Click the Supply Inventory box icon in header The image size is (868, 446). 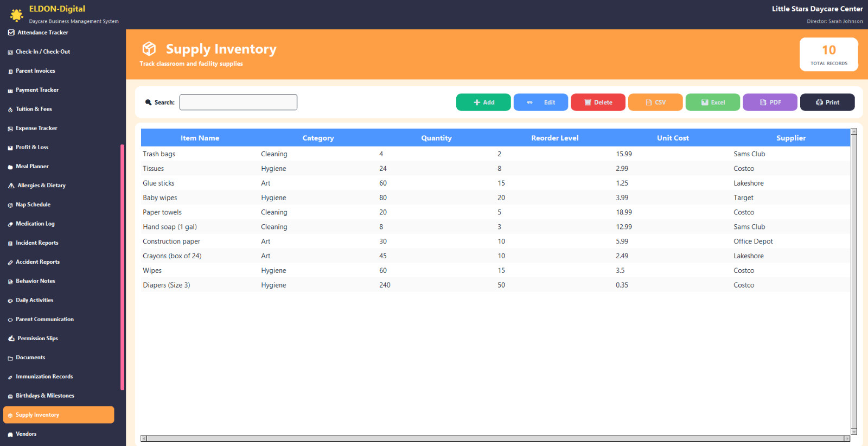(x=149, y=49)
